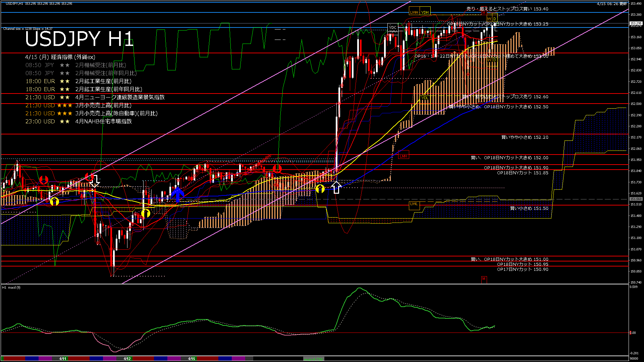Click the OP18日NYカット 153.25 level label

point(498,24)
